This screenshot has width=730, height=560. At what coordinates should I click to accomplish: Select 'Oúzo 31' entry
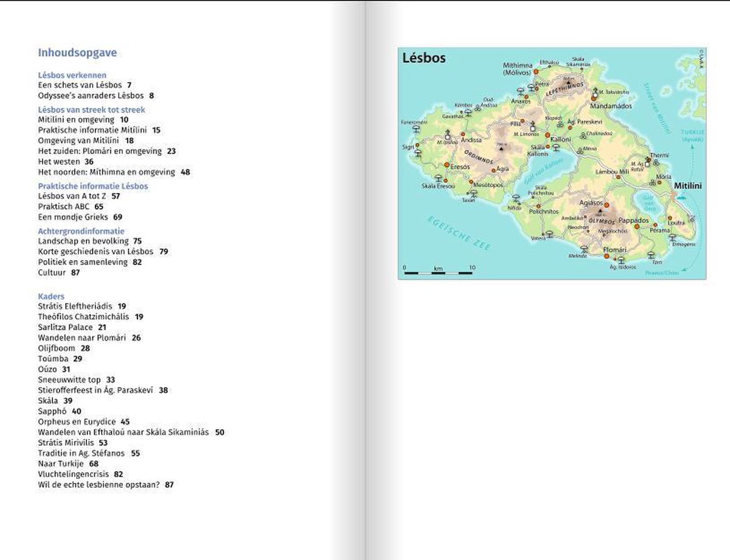tap(55, 369)
